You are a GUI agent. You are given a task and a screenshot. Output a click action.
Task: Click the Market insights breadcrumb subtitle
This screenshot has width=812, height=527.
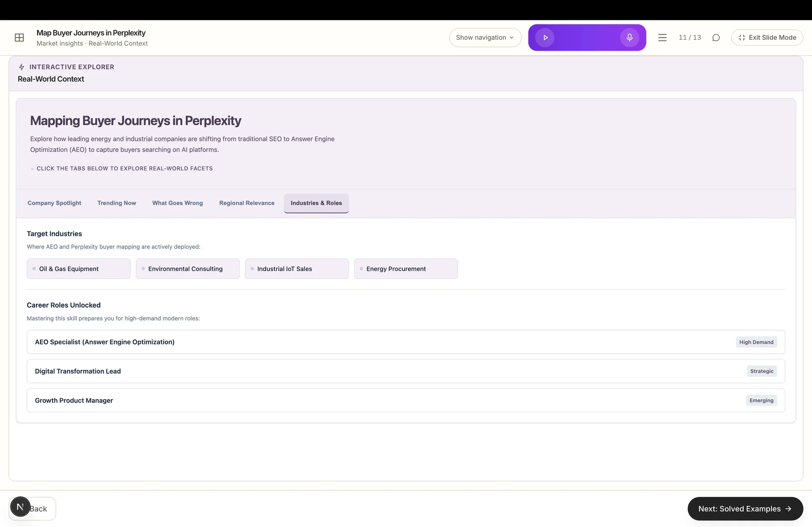click(92, 44)
